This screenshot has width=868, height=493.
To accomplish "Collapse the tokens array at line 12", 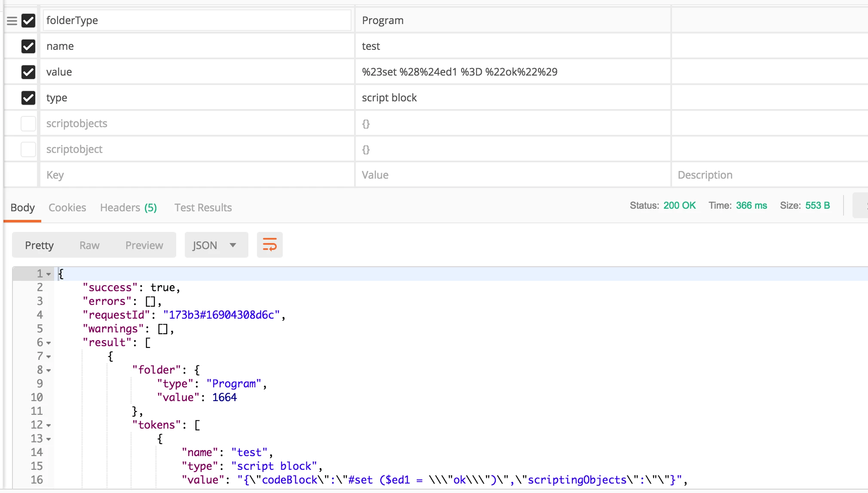I will (x=49, y=425).
